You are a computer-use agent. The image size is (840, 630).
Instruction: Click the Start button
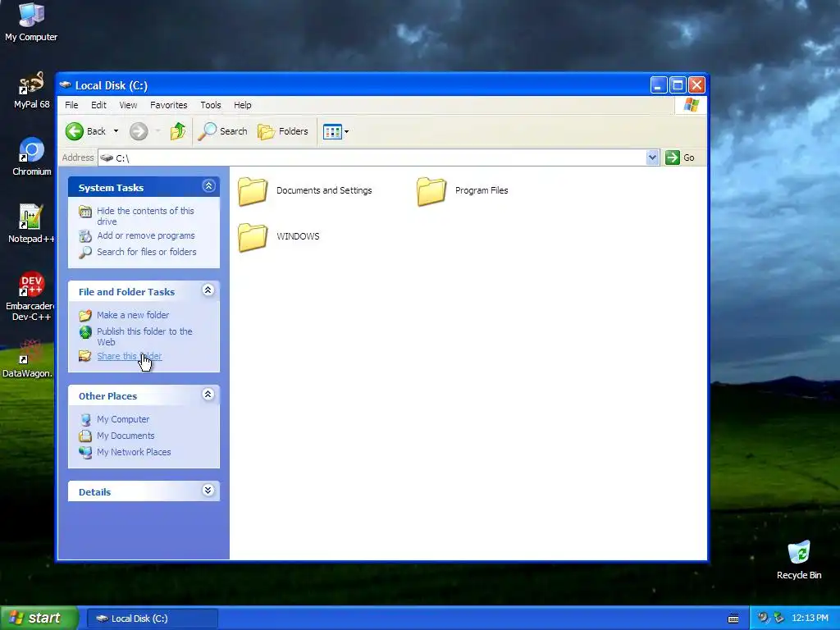pyautogui.click(x=39, y=618)
